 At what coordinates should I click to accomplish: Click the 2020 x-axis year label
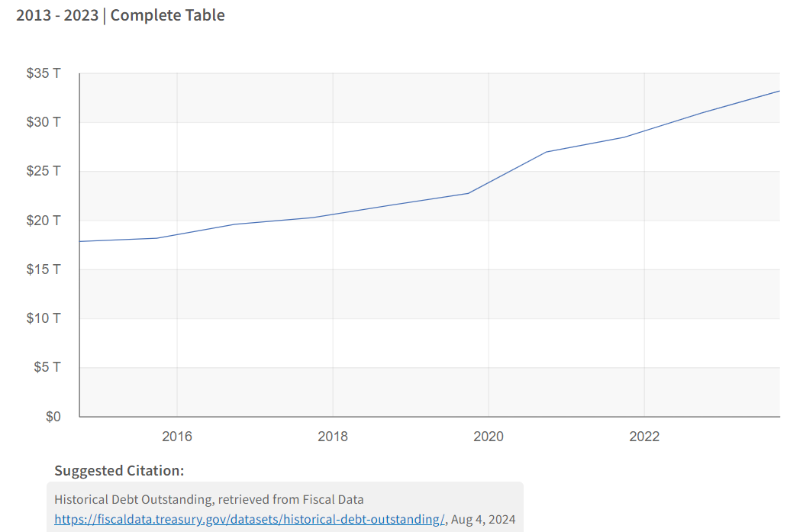click(x=489, y=437)
